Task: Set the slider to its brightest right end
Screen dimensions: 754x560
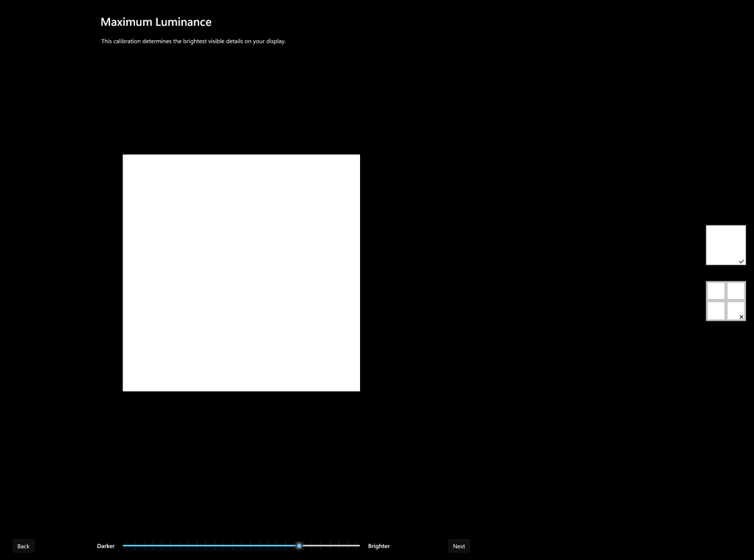Action: pos(359,546)
